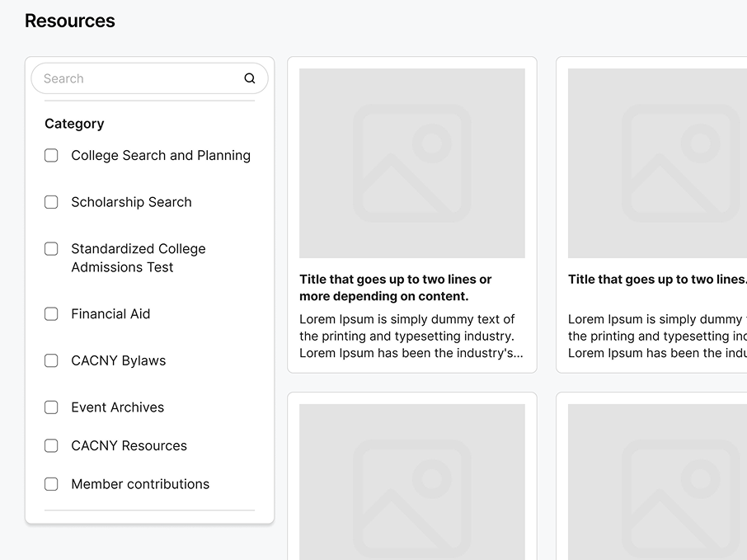Open the top-right resource card image

pos(657,163)
